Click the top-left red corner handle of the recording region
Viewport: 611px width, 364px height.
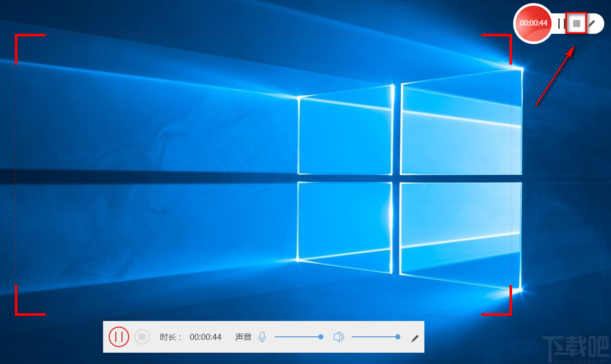[x=30, y=49]
